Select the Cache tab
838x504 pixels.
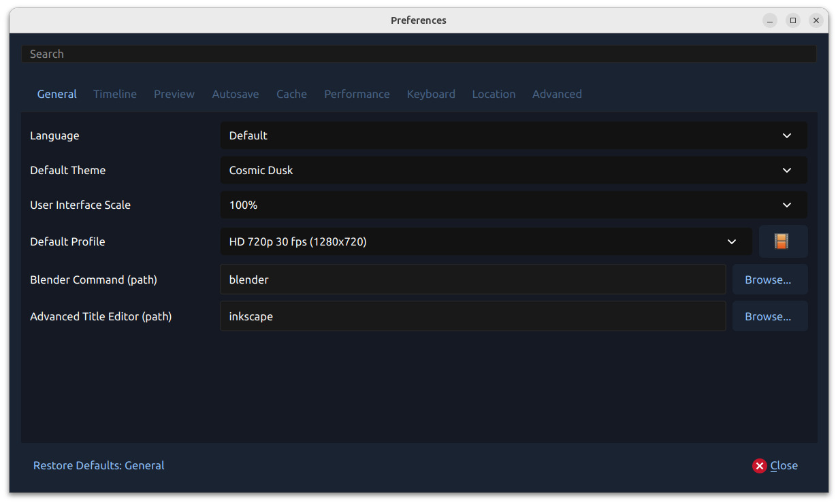[x=291, y=94]
